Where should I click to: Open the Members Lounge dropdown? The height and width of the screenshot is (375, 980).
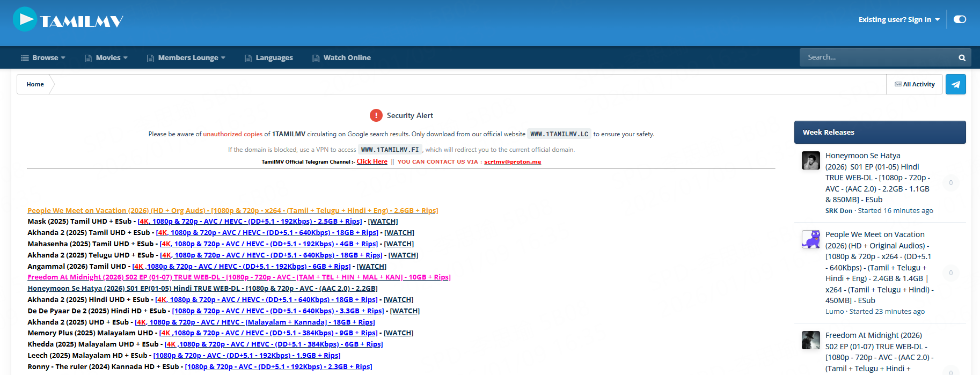[186, 58]
